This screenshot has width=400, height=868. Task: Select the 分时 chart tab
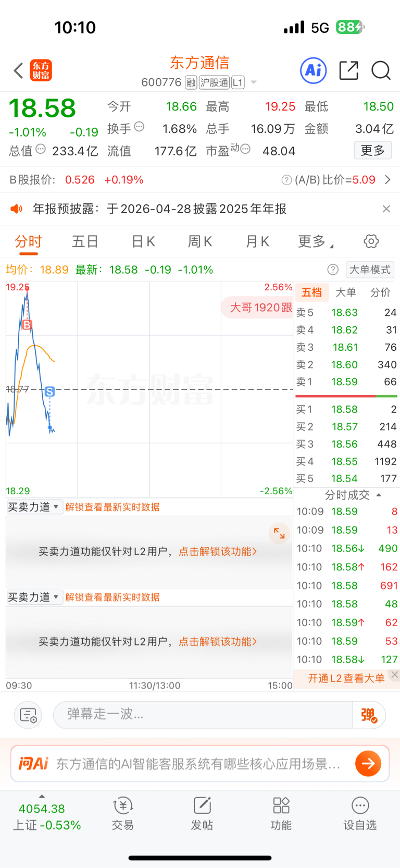point(28,242)
